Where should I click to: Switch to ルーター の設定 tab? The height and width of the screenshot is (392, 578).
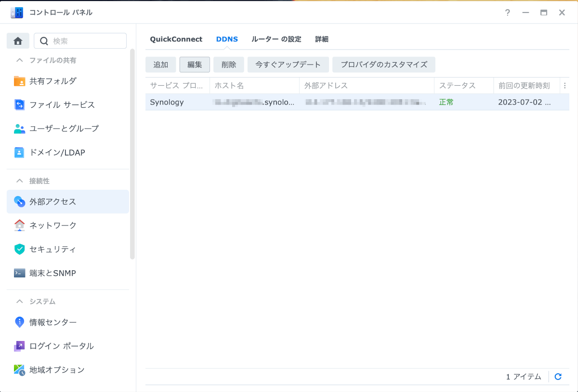(276, 39)
